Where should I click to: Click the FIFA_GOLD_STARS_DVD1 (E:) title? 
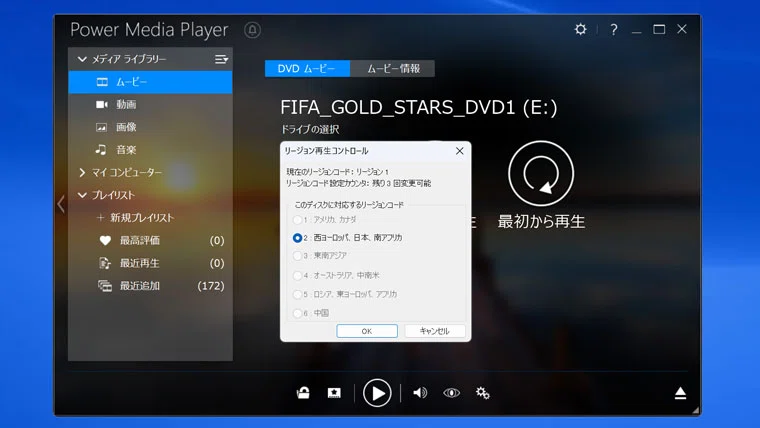(419, 107)
